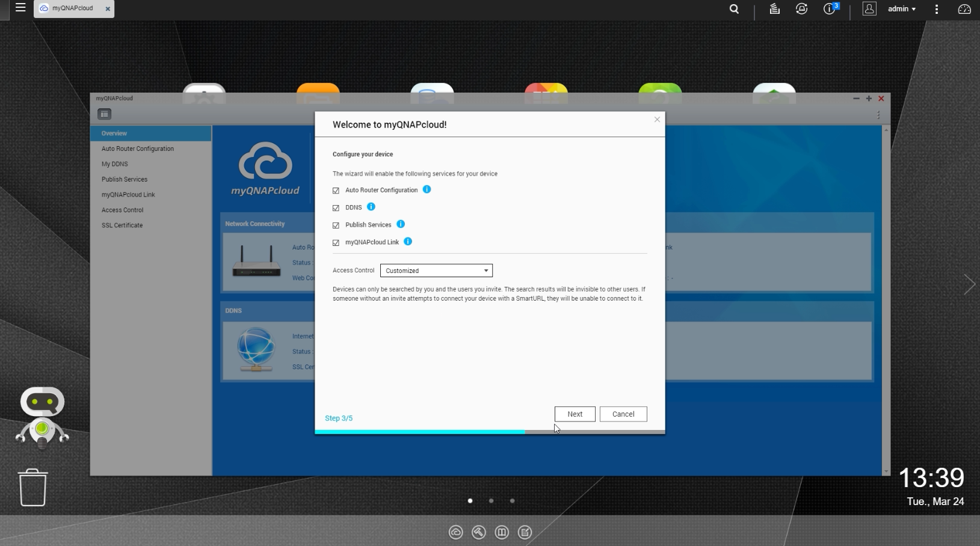980x546 pixels.
Task: Open Access Control sidebar item
Action: click(x=151, y=210)
